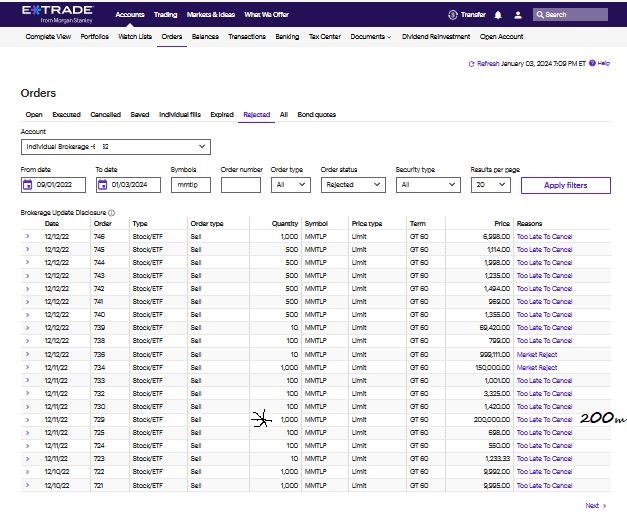Screen dimensions: 627x527
Task: Click the Apply filters button
Action: pos(566,185)
